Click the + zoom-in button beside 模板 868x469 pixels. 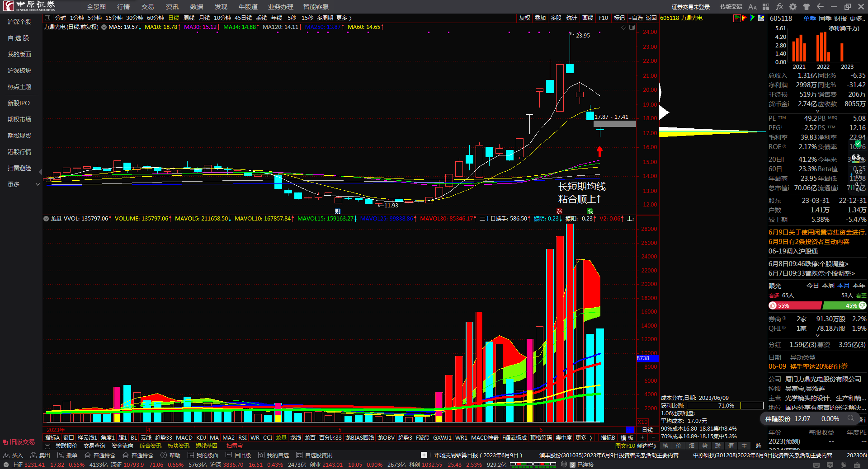642,437
